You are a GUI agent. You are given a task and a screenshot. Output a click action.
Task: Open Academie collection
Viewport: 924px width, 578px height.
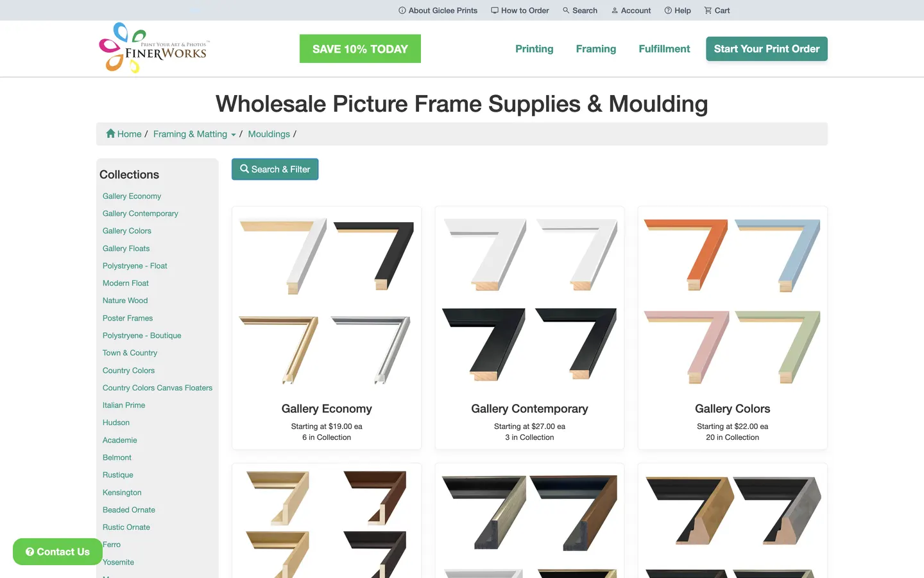pyautogui.click(x=119, y=440)
